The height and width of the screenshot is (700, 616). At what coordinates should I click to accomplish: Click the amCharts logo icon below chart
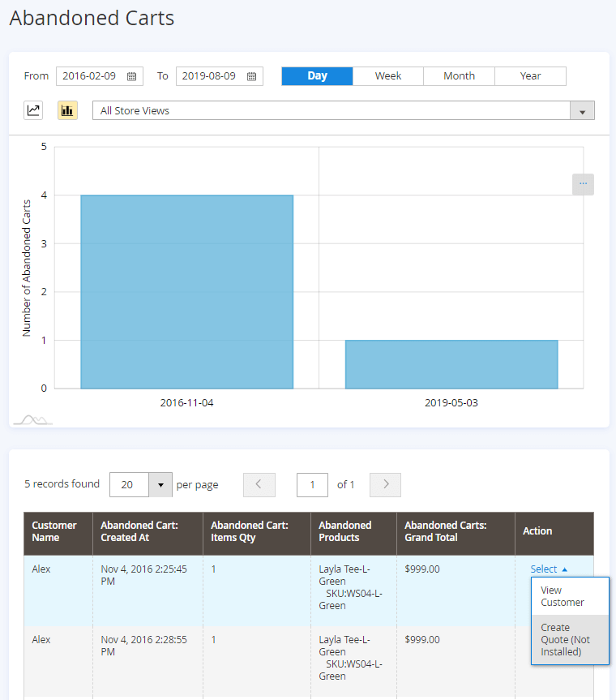click(33, 419)
